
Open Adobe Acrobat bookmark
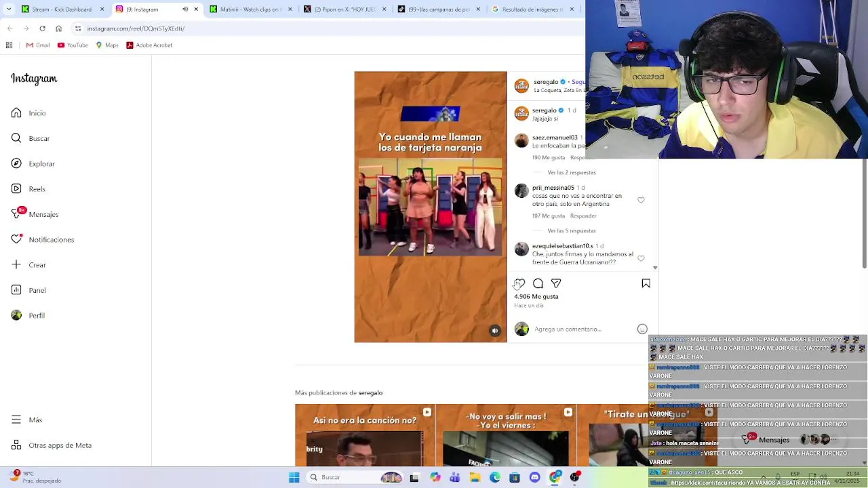tap(149, 45)
